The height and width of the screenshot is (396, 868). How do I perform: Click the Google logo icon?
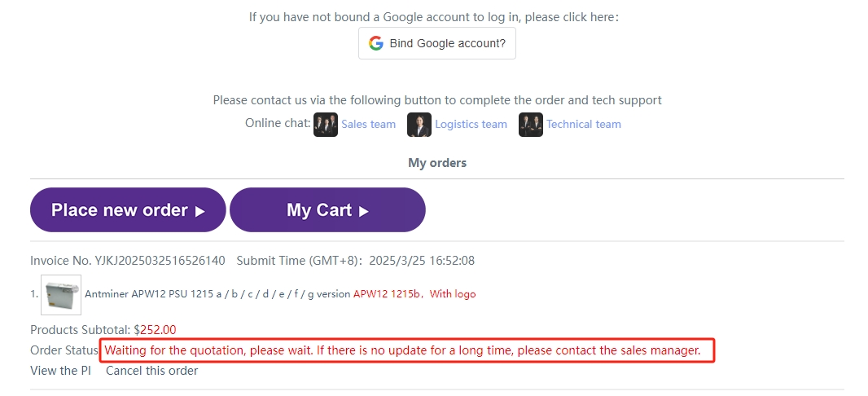click(x=375, y=43)
